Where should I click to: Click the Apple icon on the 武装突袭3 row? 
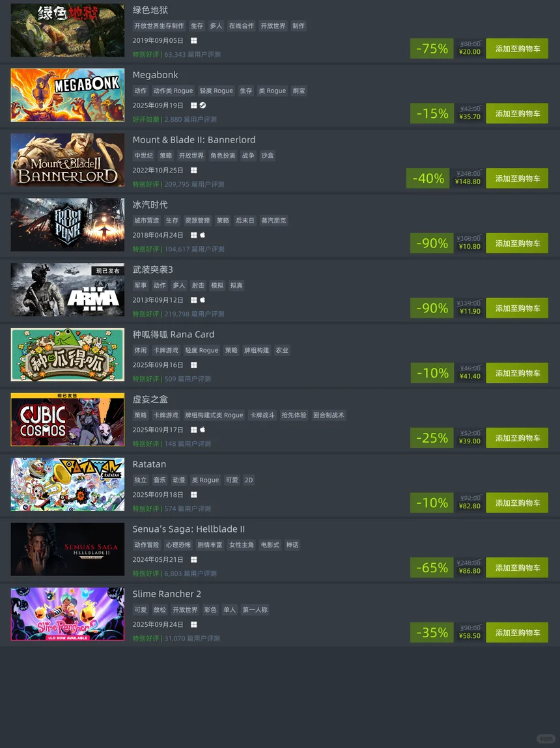(203, 300)
